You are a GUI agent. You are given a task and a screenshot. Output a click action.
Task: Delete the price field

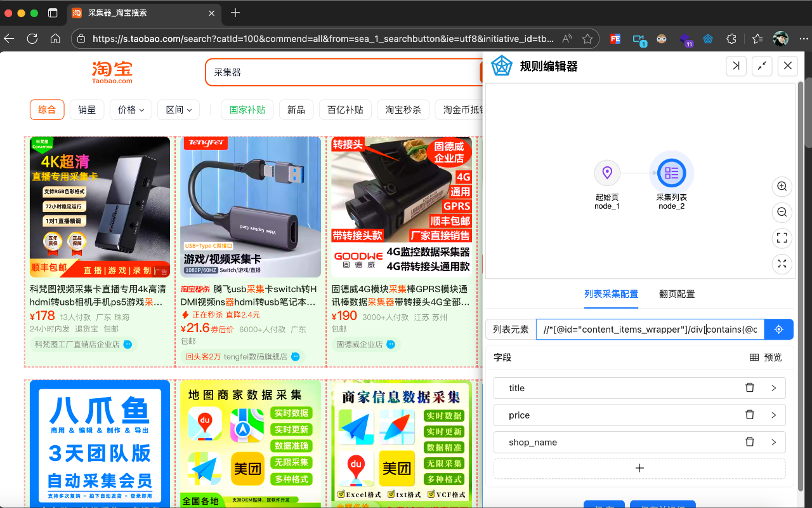click(x=750, y=415)
